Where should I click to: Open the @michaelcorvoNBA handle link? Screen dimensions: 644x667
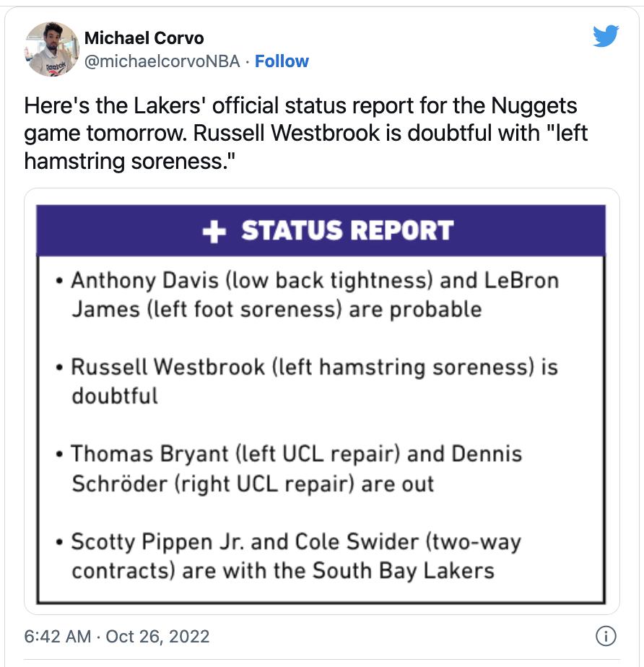tap(162, 61)
